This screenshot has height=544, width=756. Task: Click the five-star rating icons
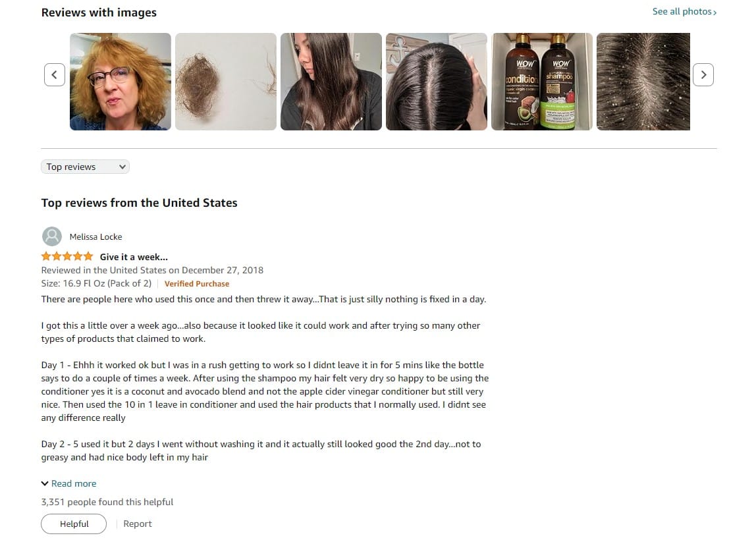click(x=67, y=257)
